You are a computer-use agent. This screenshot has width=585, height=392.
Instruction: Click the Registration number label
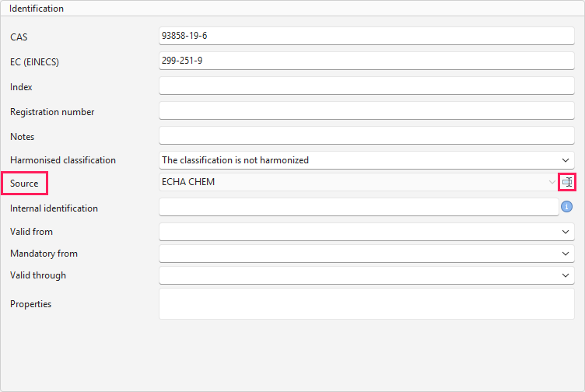[x=52, y=112]
